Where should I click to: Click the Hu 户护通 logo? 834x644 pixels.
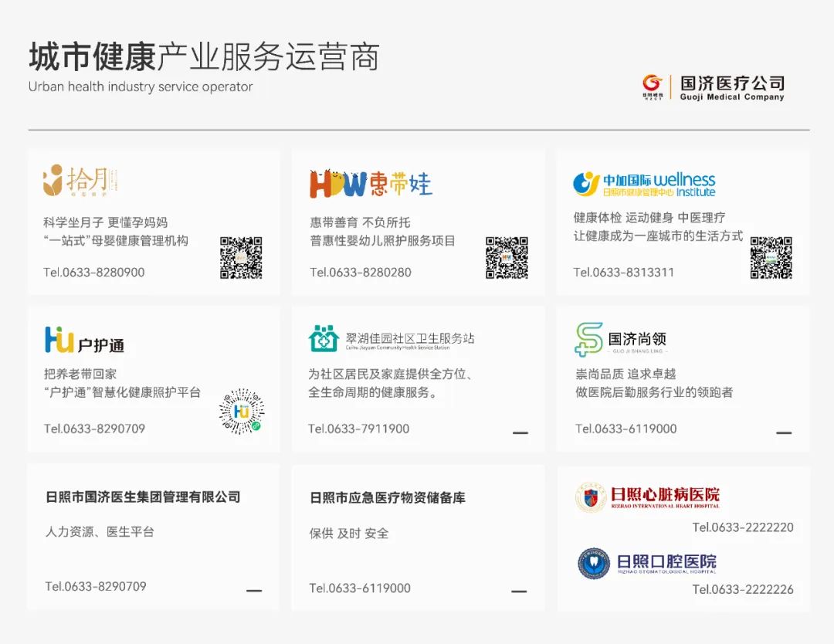coord(85,341)
